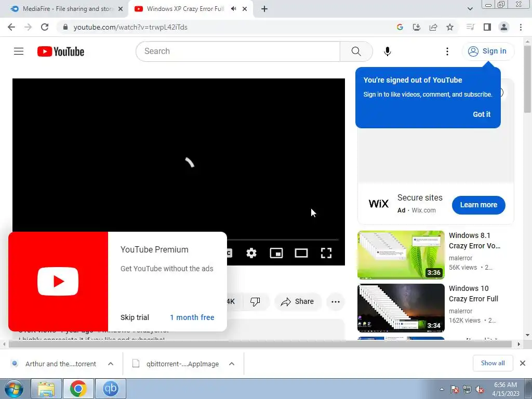532x399 pixels.
Task: Click Windows 8.1 Crazy Error video title
Action: (x=474, y=241)
